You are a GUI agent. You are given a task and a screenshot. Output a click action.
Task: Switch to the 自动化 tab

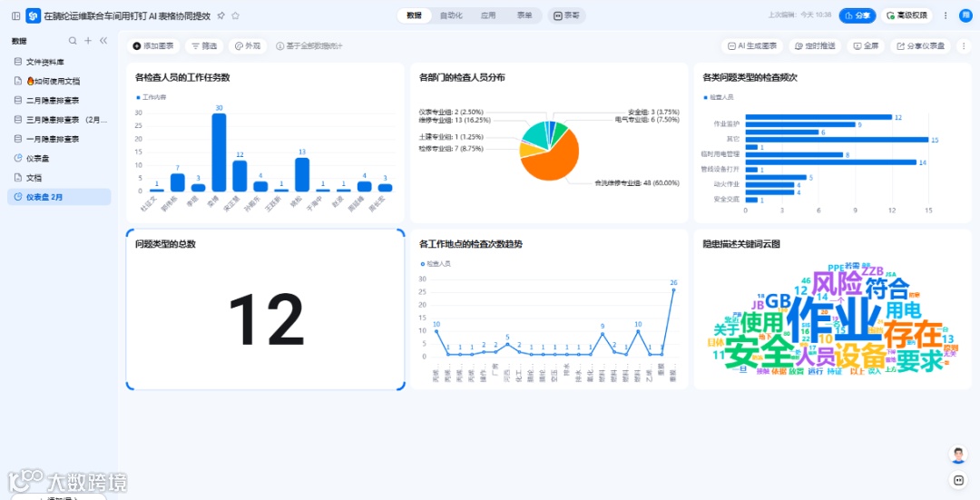[451, 15]
